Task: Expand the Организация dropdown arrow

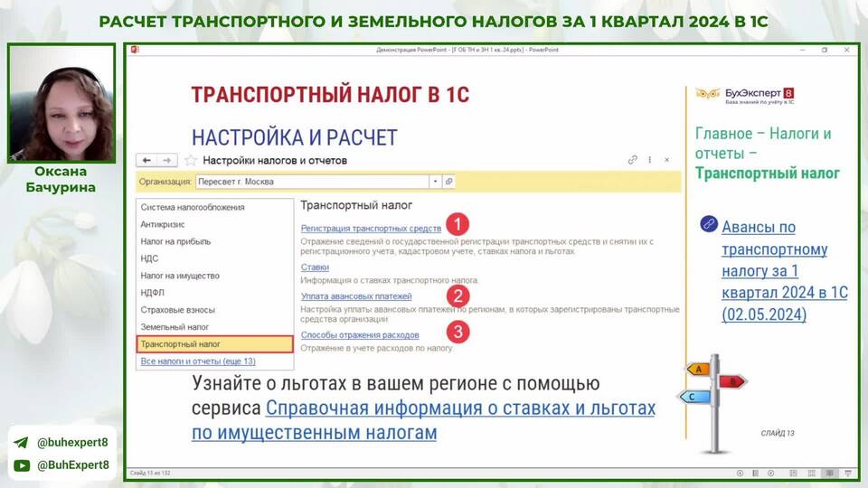Action: pos(435,182)
